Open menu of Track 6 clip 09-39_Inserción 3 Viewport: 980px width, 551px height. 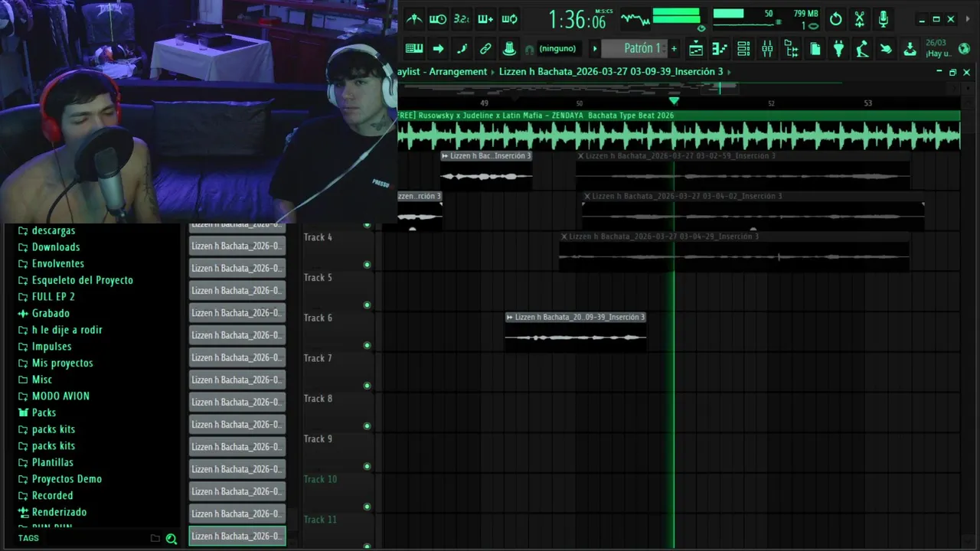[510, 318]
